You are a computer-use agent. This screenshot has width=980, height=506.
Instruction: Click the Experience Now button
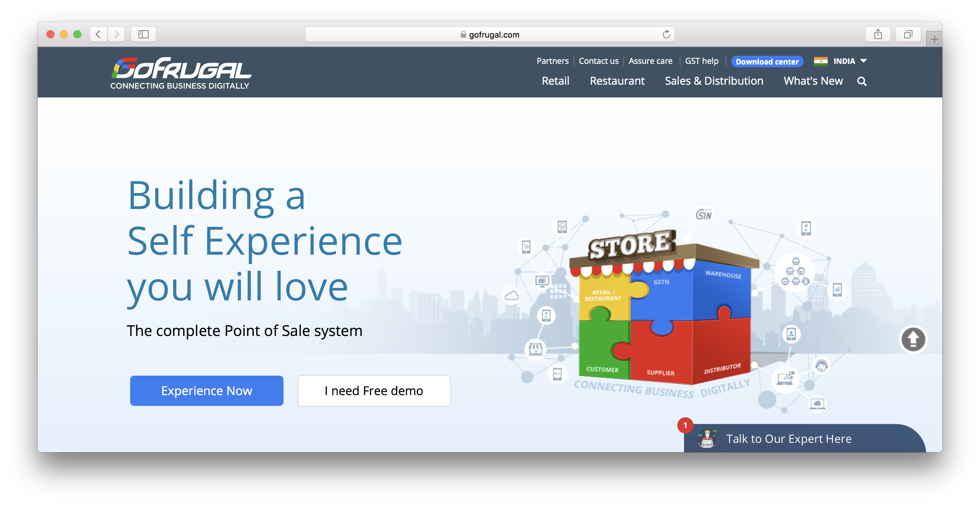coord(206,390)
